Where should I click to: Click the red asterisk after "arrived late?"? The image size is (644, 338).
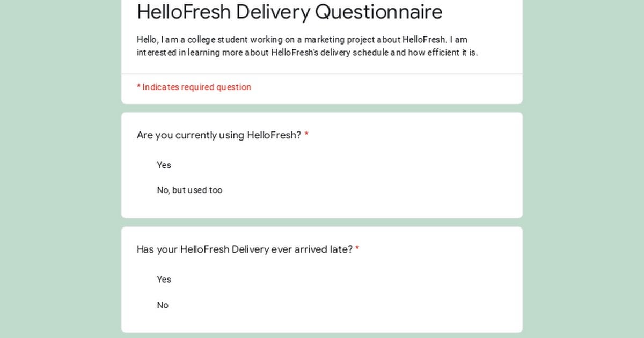pyautogui.click(x=357, y=249)
